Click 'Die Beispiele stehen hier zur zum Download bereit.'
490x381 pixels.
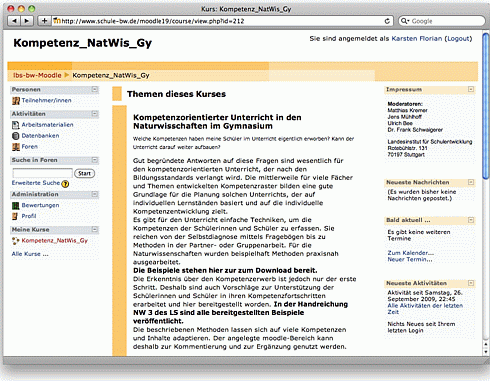(x=225, y=270)
